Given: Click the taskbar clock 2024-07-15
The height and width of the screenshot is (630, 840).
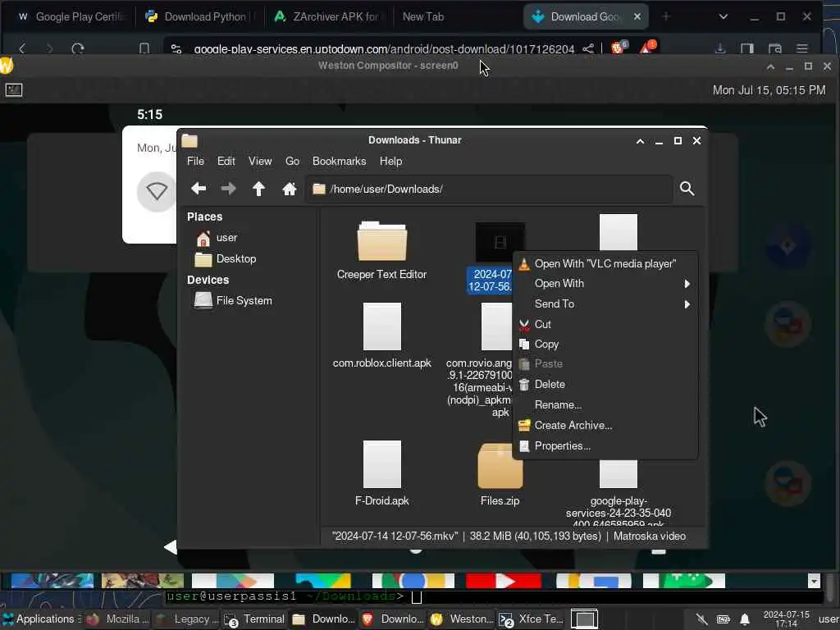Looking at the screenshot, I should tap(786, 619).
